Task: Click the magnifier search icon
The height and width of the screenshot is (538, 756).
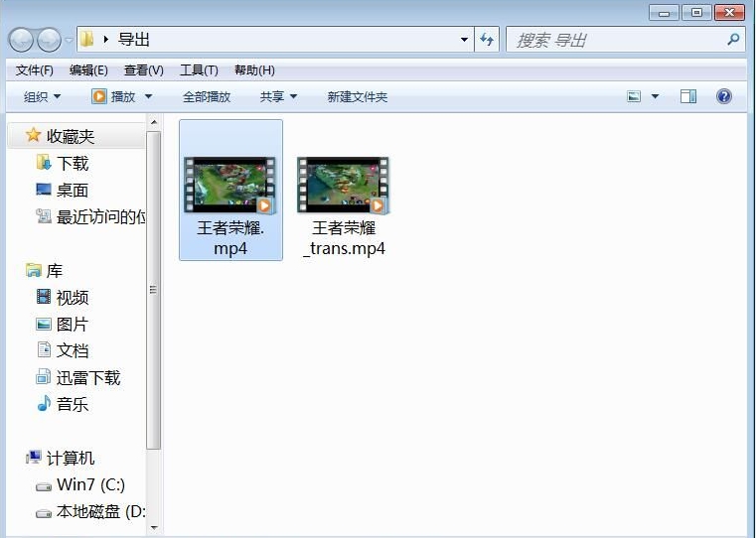Action: coord(733,40)
